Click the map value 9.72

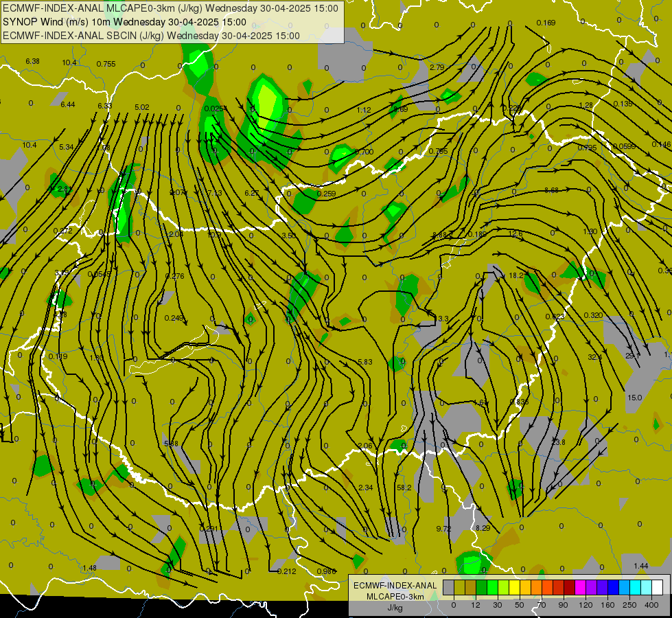[443, 529]
